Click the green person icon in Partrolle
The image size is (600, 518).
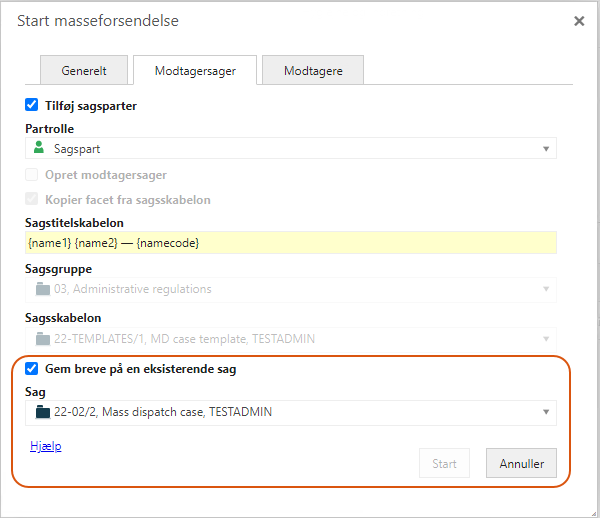click(39, 148)
